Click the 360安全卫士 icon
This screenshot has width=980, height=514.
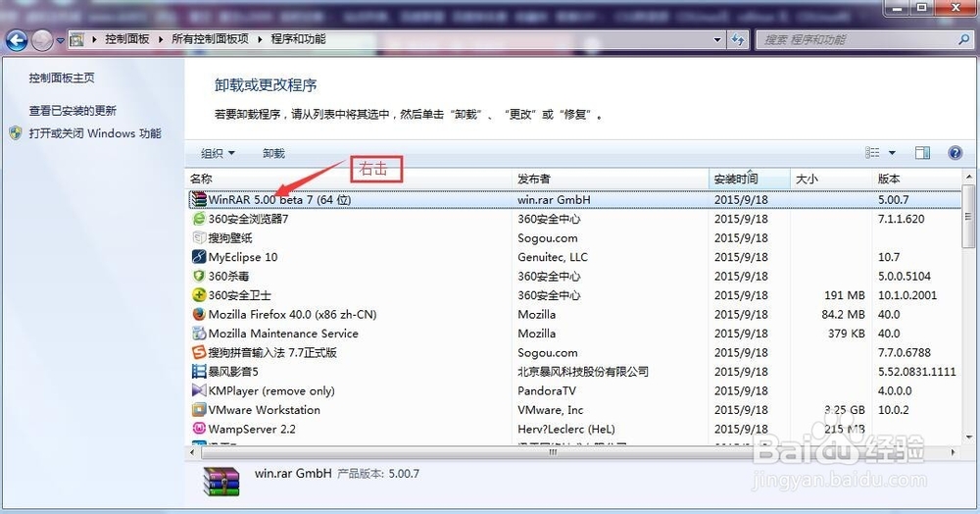[x=199, y=295]
